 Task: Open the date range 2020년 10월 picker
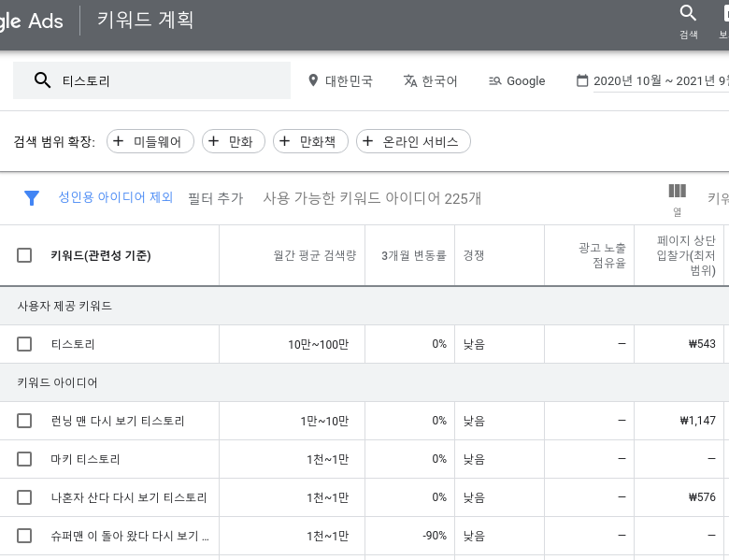coord(652,81)
